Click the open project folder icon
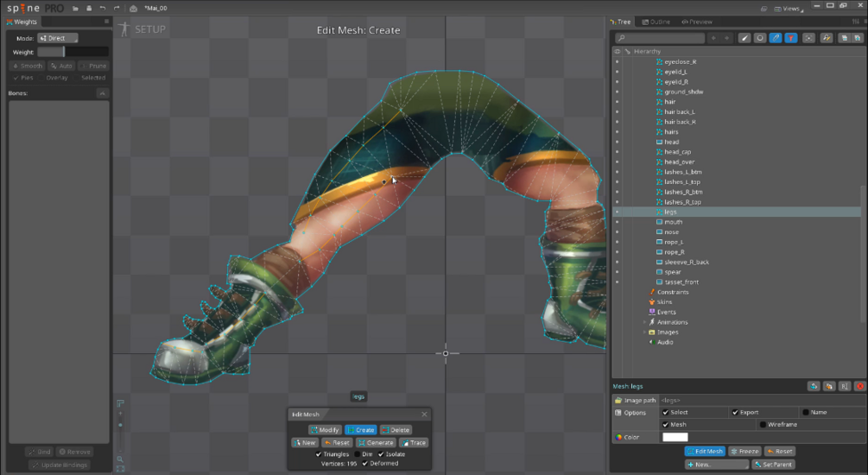Image resolution: width=868 pixels, height=475 pixels. (x=75, y=9)
